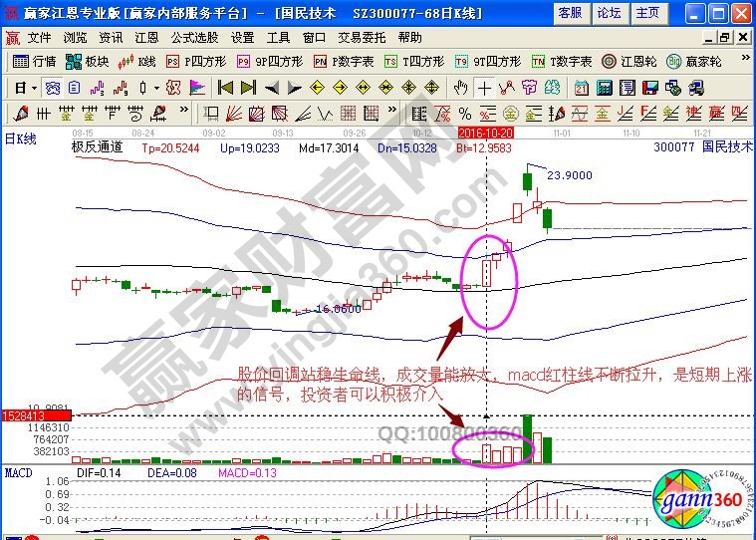Click the calculator icon in toolbar
The image size is (756, 540).
coord(605,88)
